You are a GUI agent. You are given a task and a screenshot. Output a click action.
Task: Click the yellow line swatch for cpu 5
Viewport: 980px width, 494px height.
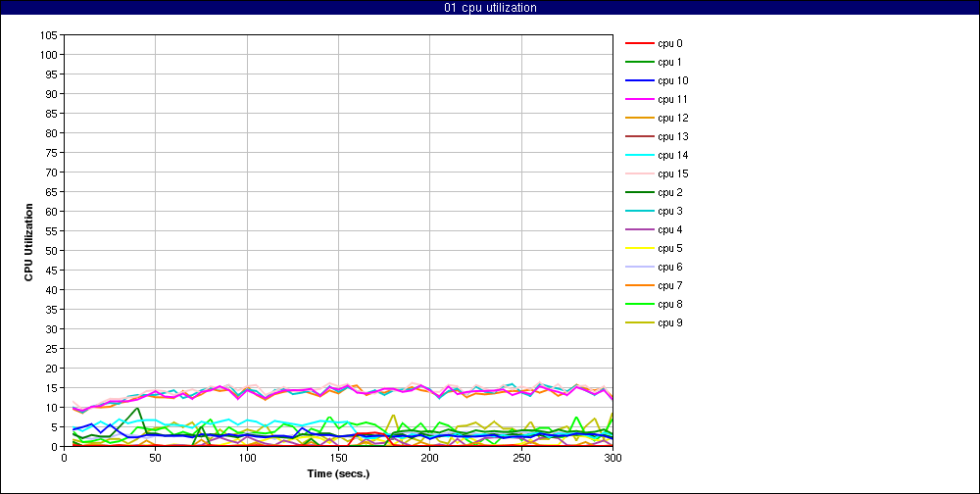tap(639, 248)
